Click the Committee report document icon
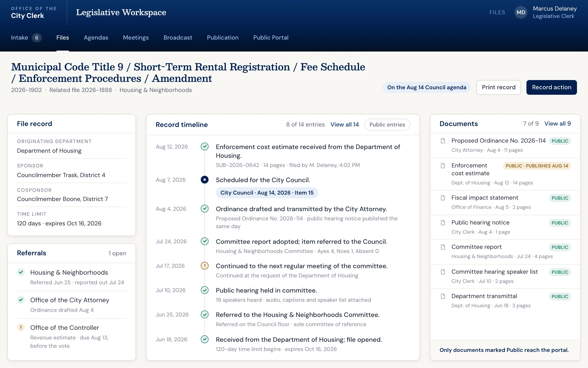588x368 pixels. point(443,247)
